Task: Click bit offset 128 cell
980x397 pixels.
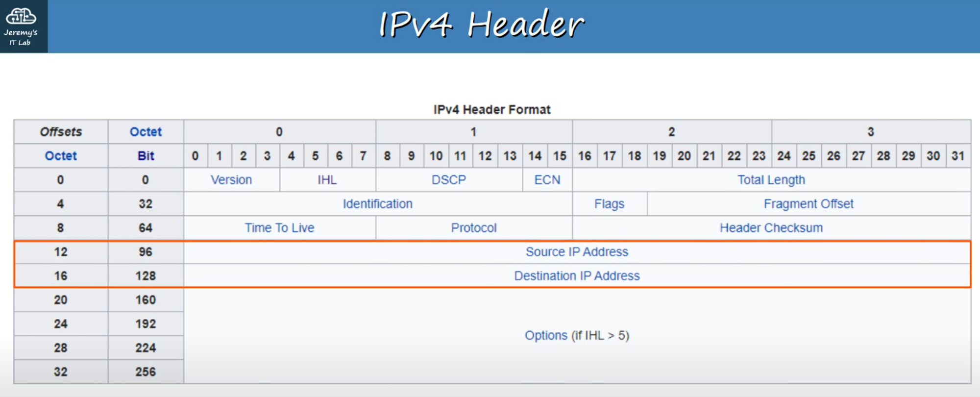Action: [x=146, y=276]
